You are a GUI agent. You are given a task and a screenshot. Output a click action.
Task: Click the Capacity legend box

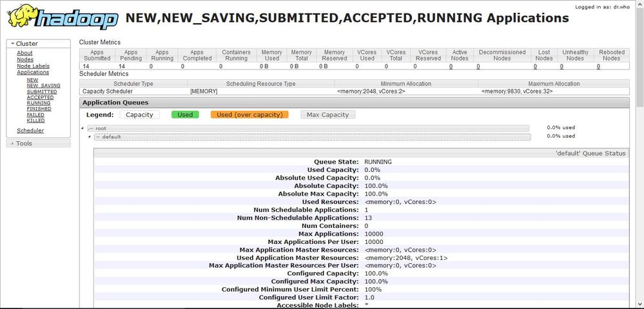139,115
